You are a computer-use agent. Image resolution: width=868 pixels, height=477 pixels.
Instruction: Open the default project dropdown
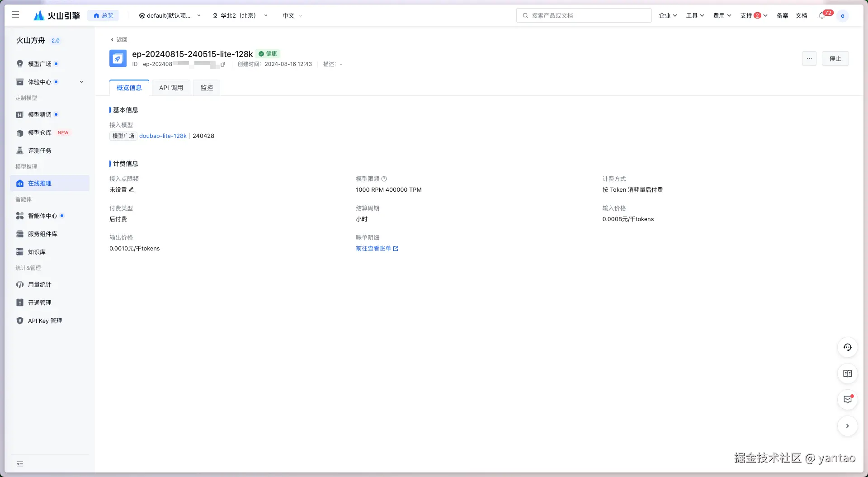pyautogui.click(x=170, y=15)
